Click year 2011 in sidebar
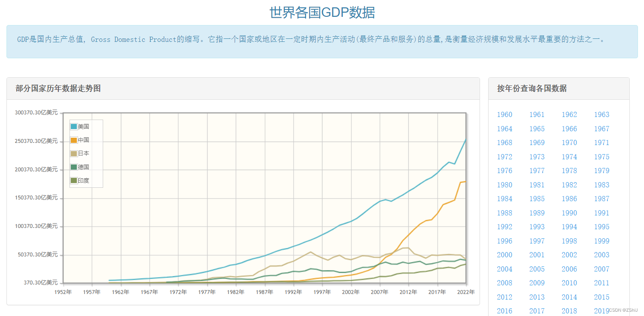Image resolution: width=644 pixels, height=316 pixels. coord(602,283)
